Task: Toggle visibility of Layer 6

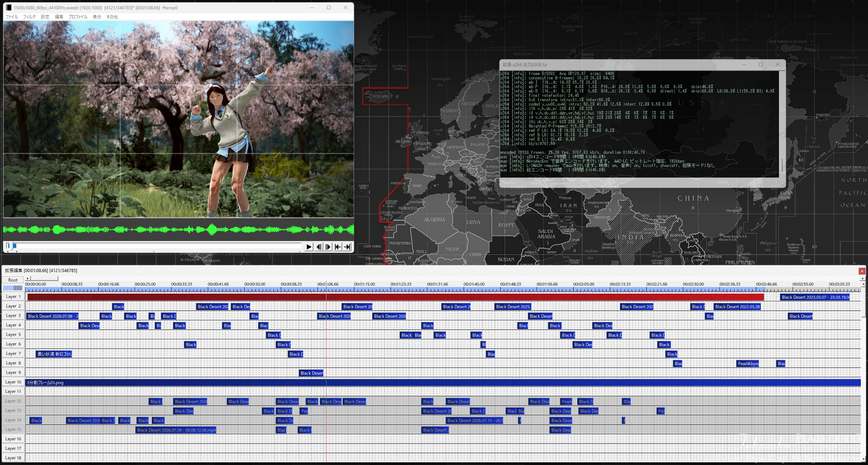Action: tap(13, 344)
